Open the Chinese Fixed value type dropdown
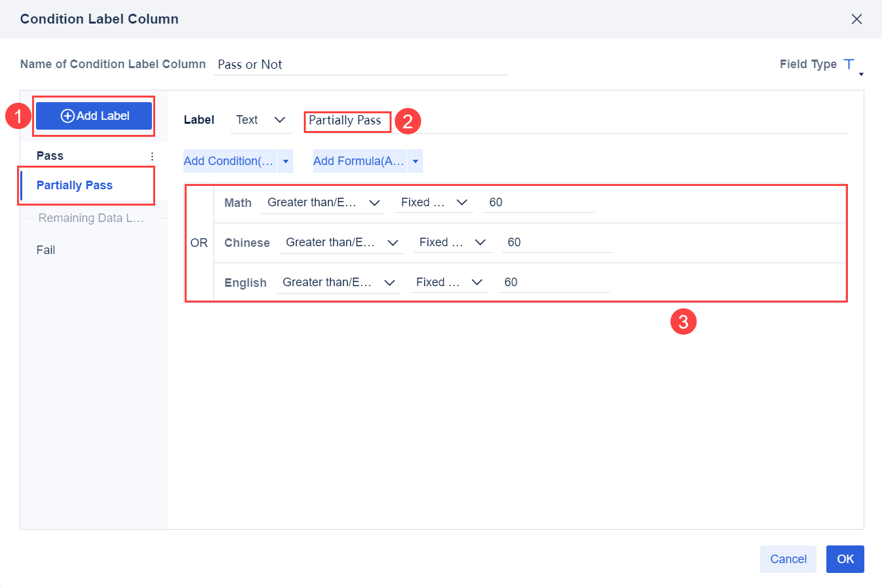Viewport: 882px width, 588px height. coord(452,242)
